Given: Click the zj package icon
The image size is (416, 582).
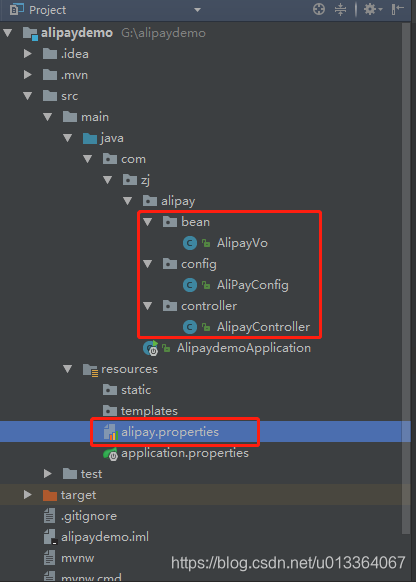Looking at the screenshot, I should [130, 180].
